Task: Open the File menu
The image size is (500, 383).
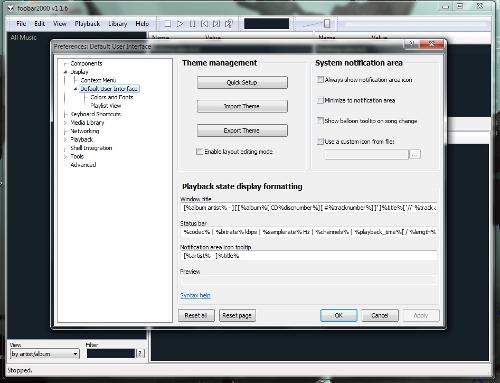Action: [x=21, y=24]
